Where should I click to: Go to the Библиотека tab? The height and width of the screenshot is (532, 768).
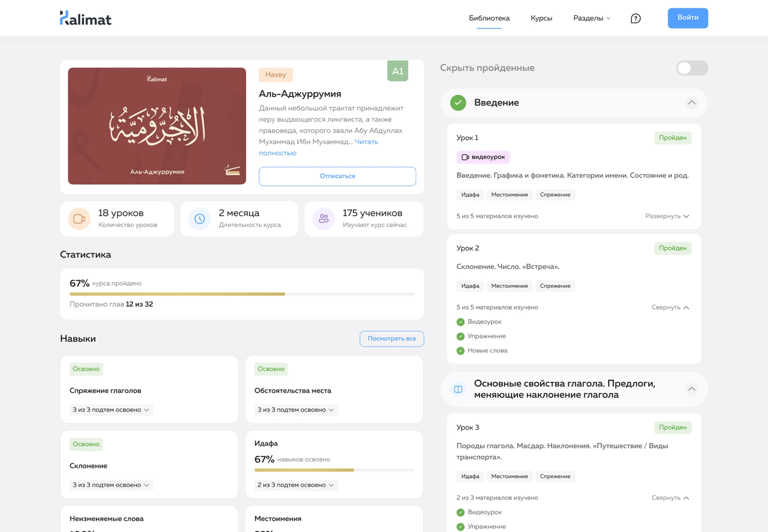pyautogui.click(x=489, y=18)
